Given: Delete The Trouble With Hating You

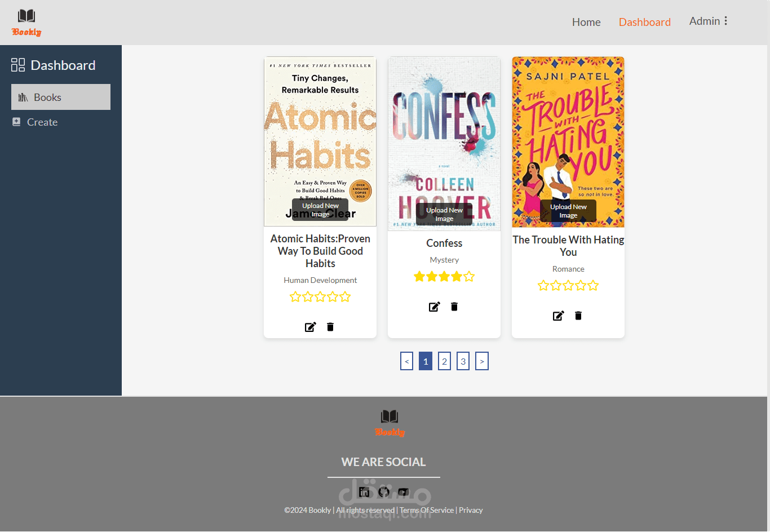Looking at the screenshot, I should 578,316.
